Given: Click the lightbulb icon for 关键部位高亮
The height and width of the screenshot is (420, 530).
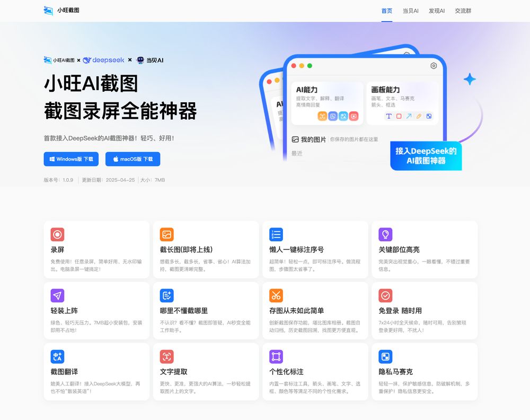Looking at the screenshot, I should 385,234.
